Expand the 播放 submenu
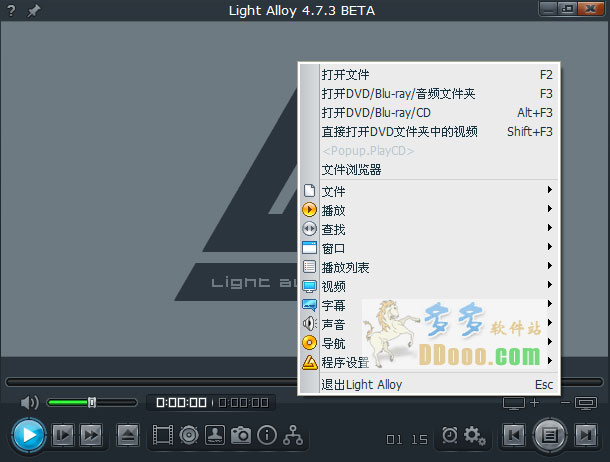 pos(429,210)
